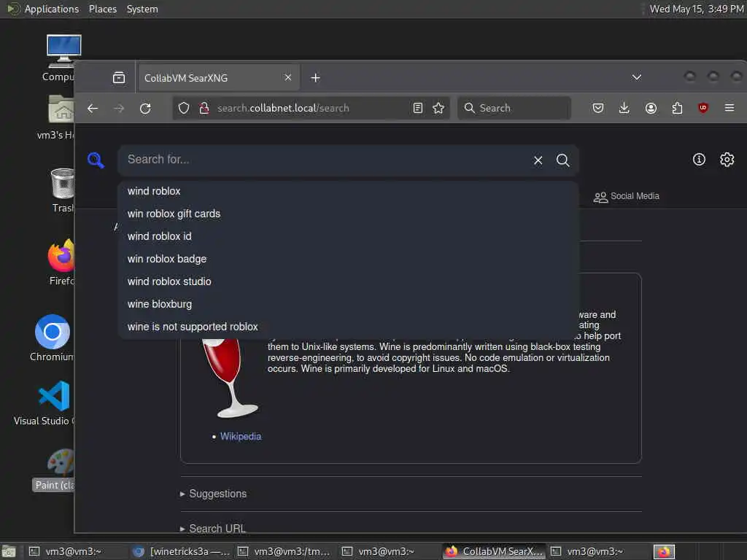Screen dimensions: 747x560
Task: Click the Wine glass infobox image
Action: [x=230, y=378]
